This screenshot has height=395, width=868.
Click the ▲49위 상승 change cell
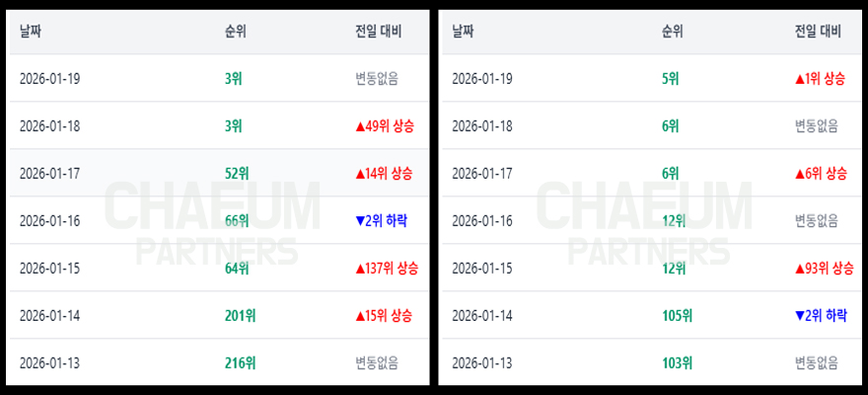point(384,125)
